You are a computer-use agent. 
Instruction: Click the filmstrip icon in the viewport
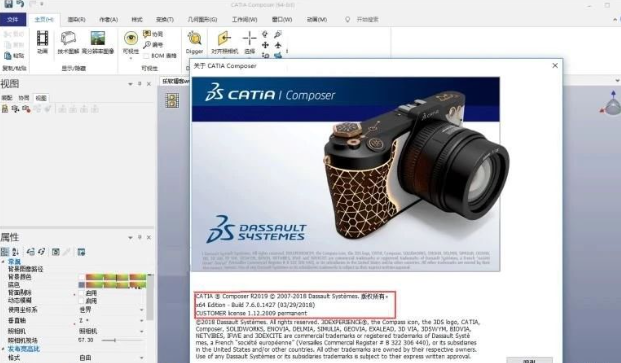(x=172, y=101)
